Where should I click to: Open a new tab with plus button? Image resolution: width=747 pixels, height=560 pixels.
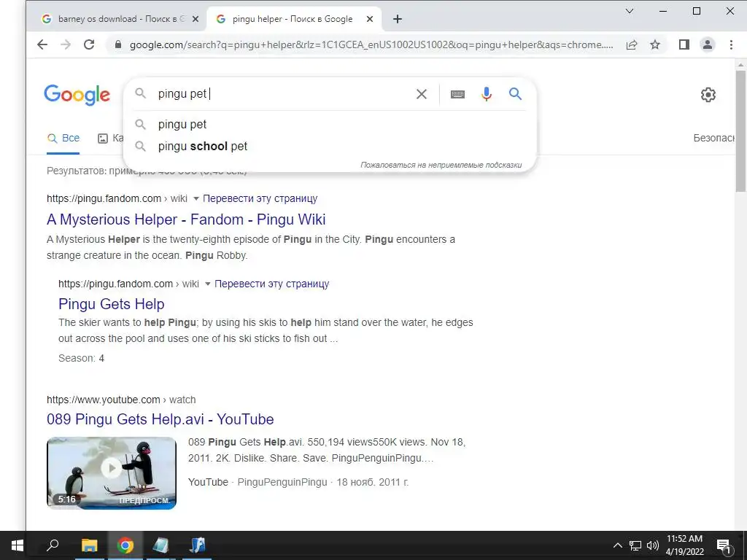[x=398, y=19]
